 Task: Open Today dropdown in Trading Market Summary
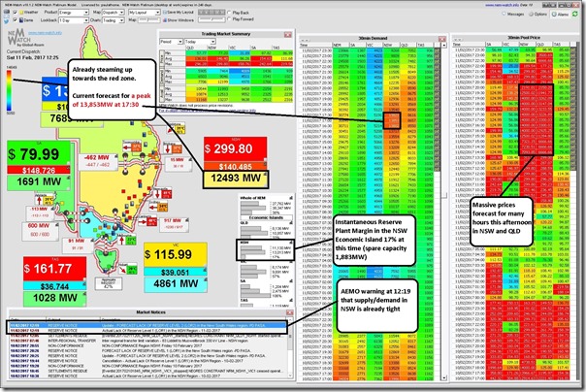click(x=200, y=42)
